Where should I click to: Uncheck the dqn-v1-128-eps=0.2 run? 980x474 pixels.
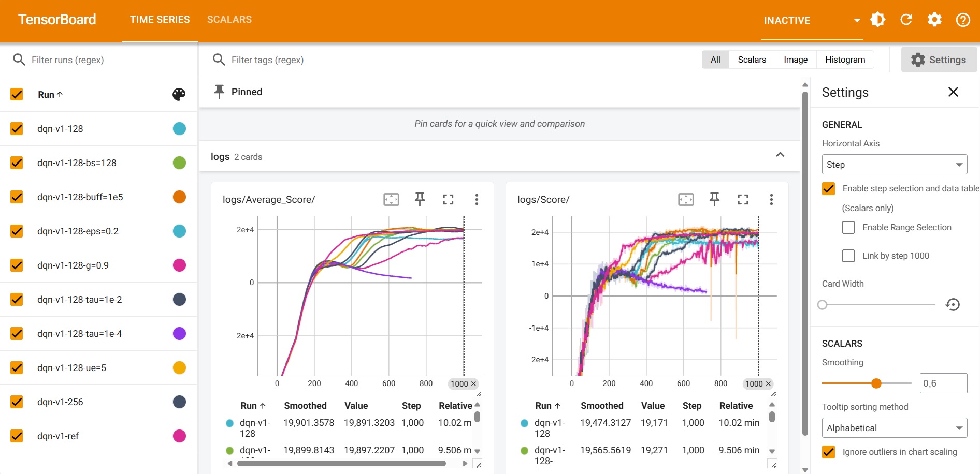click(17, 231)
